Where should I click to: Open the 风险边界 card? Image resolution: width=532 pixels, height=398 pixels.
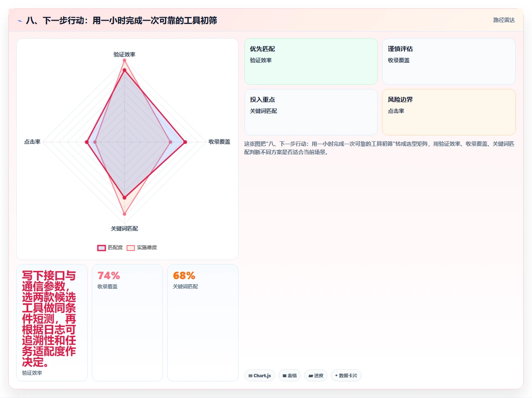point(449,112)
